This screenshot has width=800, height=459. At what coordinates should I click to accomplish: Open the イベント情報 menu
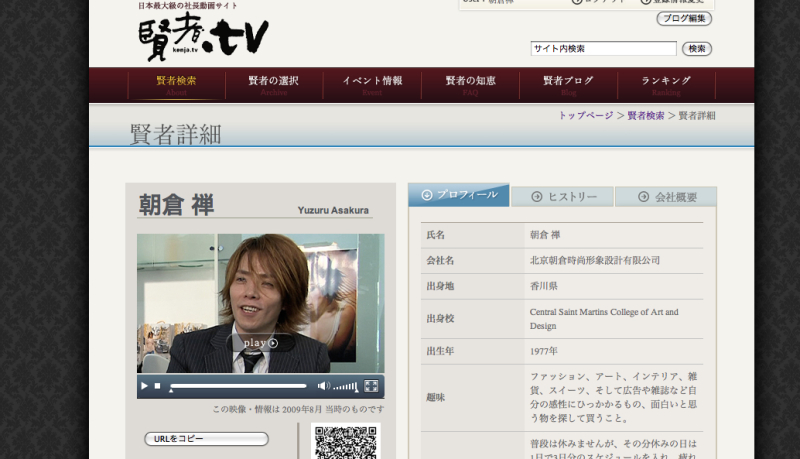(x=372, y=85)
